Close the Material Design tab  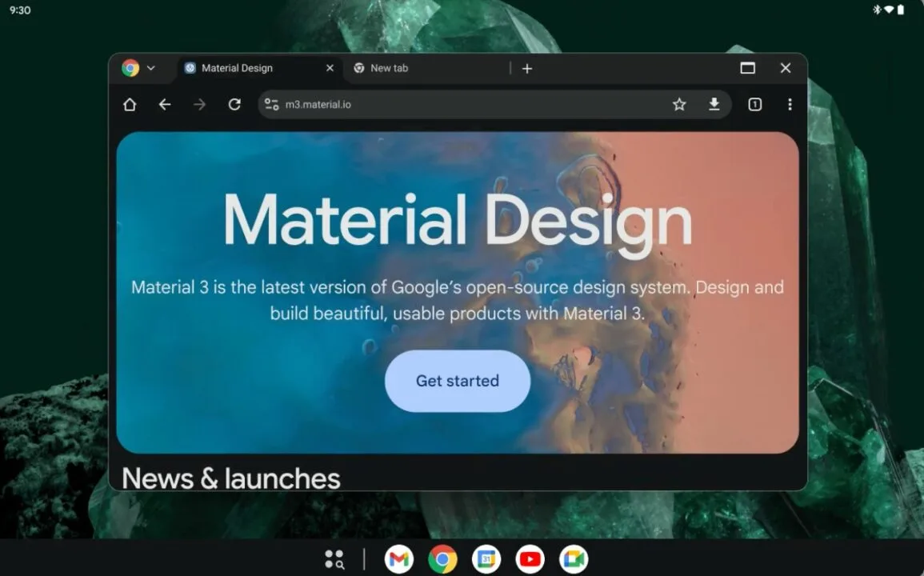[x=330, y=69]
